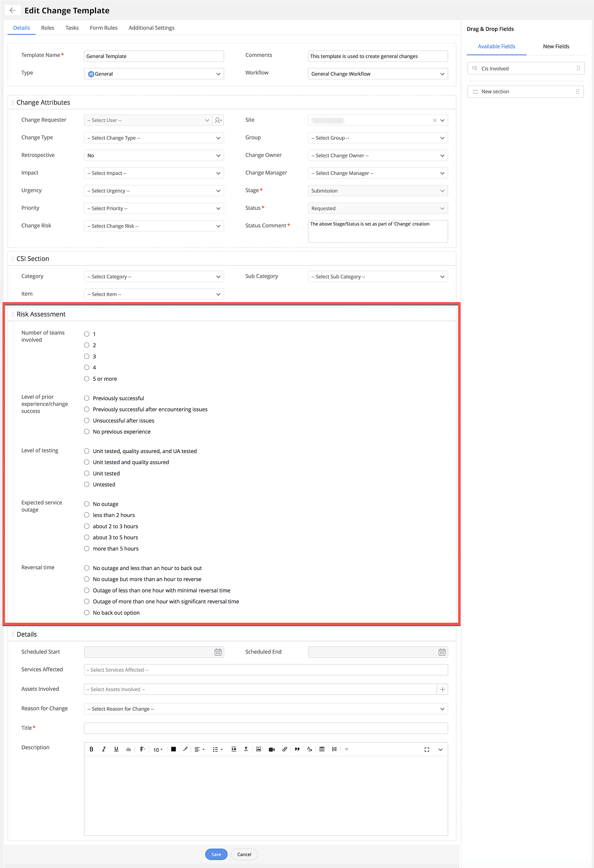
Task: Open Select Reason for Change dropdown
Action: click(266, 709)
